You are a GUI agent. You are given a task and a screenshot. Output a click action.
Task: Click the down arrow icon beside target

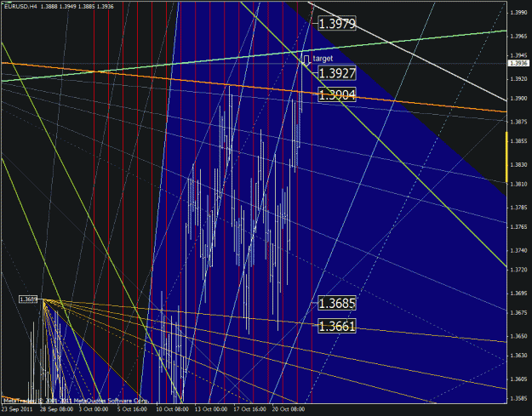click(x=306, y=60)
